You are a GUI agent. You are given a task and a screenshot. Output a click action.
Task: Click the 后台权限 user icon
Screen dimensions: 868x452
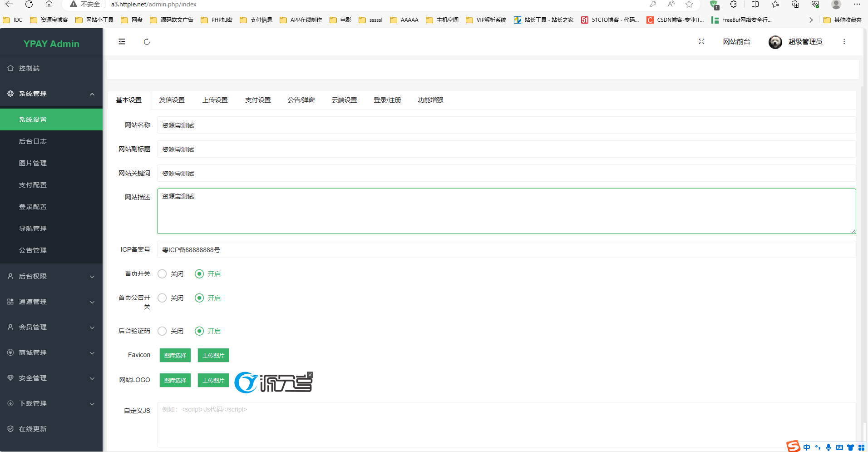point(10,276)
